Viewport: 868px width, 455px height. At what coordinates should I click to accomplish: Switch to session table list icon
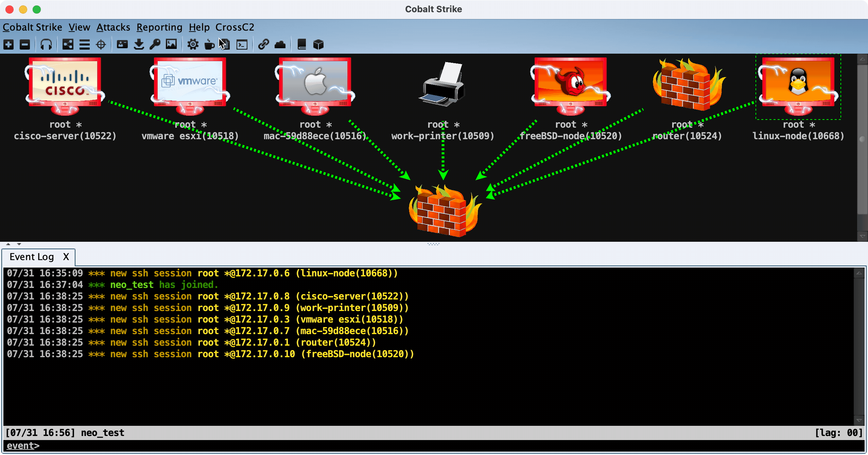pos(84,44)
